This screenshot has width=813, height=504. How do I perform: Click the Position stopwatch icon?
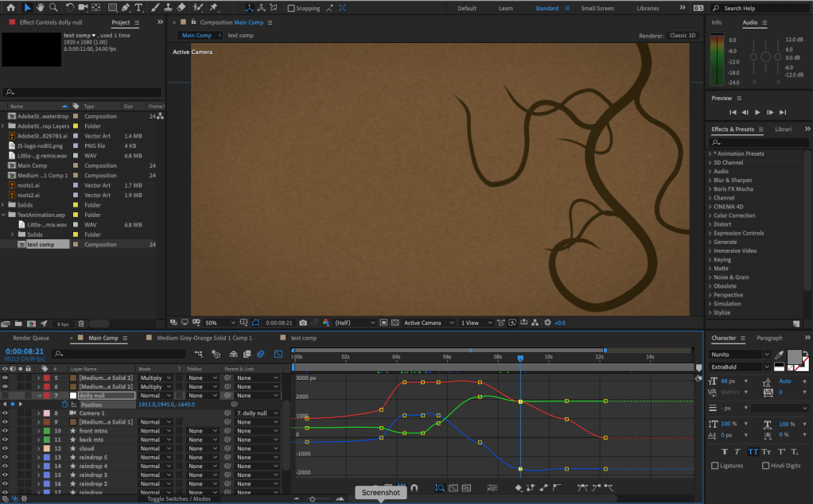[65, 405]
